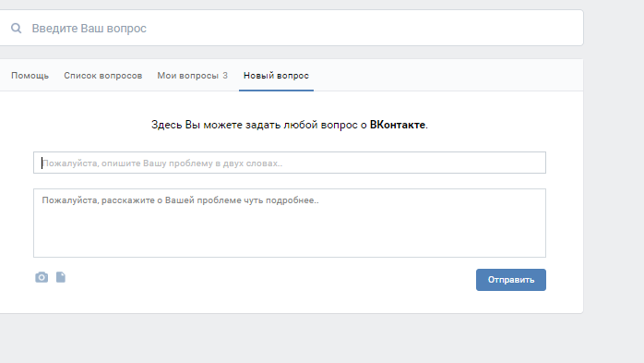
Task: Click the empty gray area below the form
Action: click(x=290, y=339)
